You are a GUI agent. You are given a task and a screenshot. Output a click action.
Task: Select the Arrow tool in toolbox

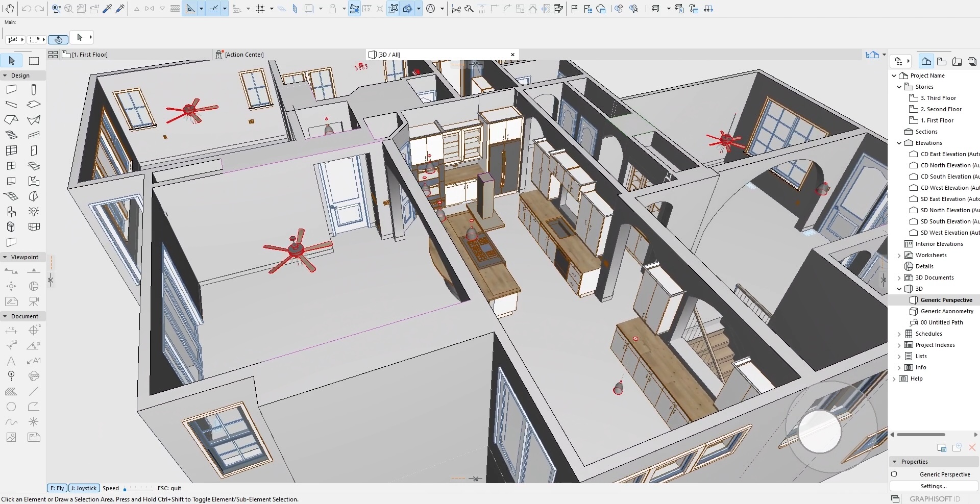click(x=12, y=61)
